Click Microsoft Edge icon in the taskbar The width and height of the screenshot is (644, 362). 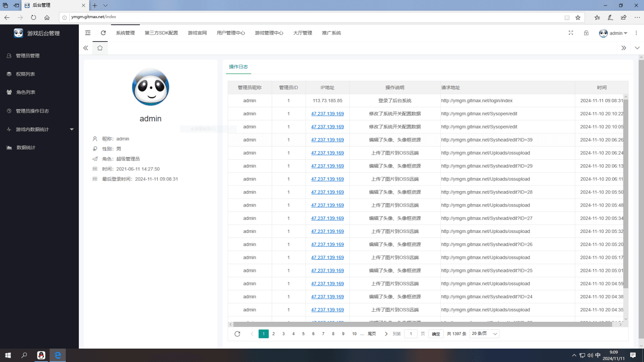(x=57, y=355)
